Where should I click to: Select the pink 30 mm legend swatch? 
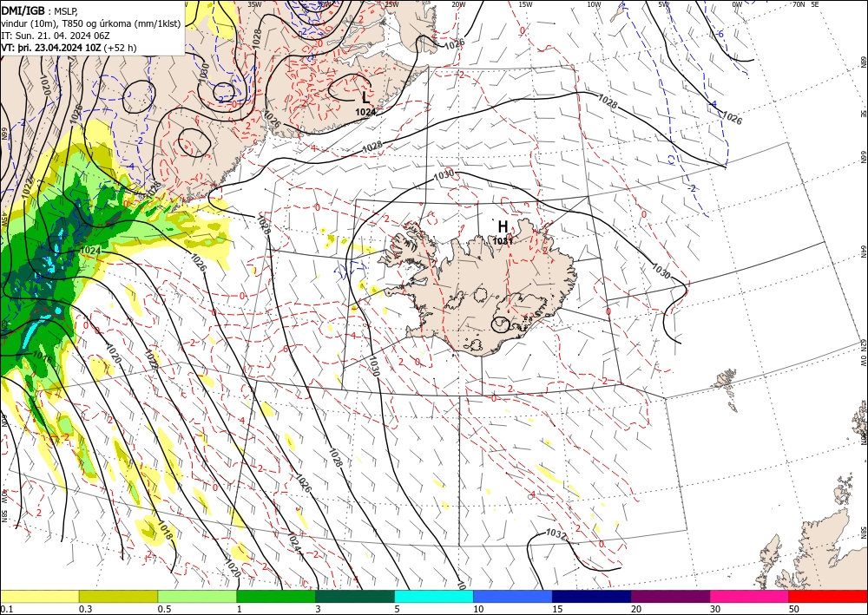pyautogui.click(x=750, y=596)
